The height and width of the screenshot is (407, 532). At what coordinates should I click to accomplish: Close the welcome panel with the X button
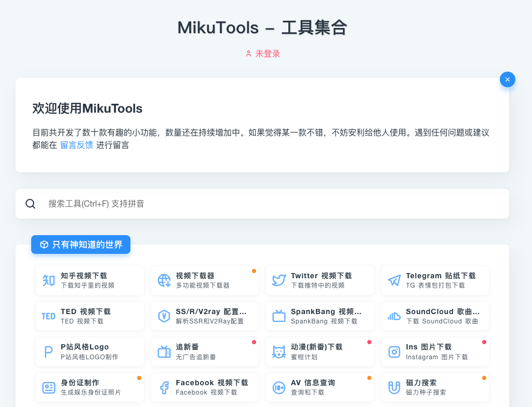(x=508, y=79)
